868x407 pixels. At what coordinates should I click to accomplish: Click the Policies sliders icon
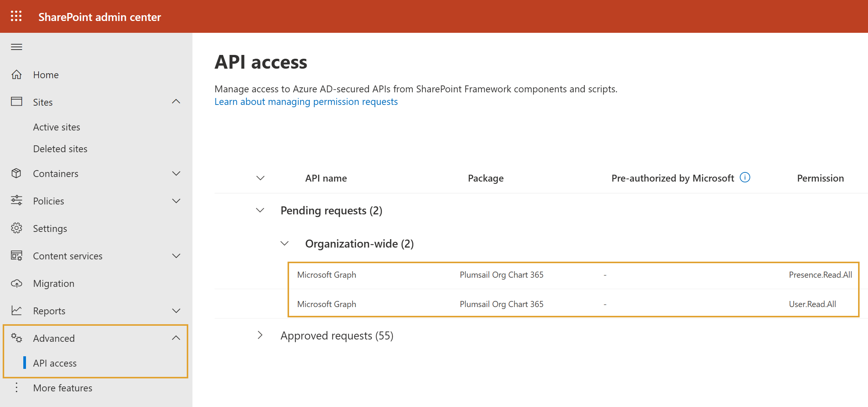tap(16, 200)
